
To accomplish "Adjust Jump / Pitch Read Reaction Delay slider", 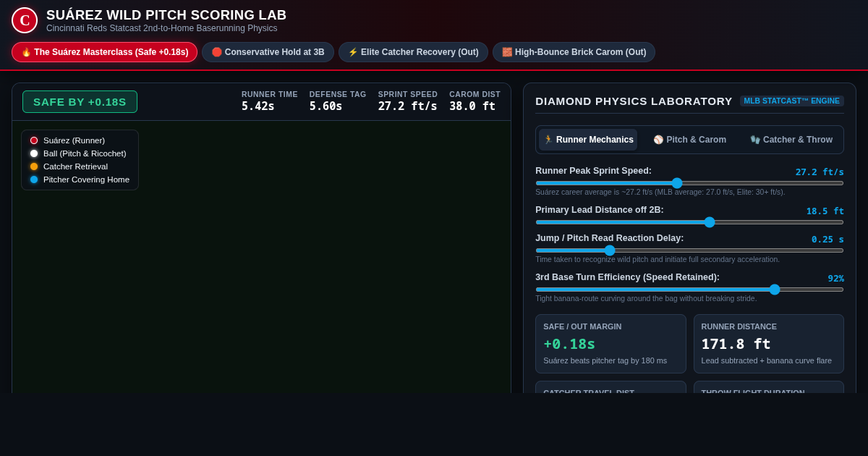I will click(x=689, y=250).
